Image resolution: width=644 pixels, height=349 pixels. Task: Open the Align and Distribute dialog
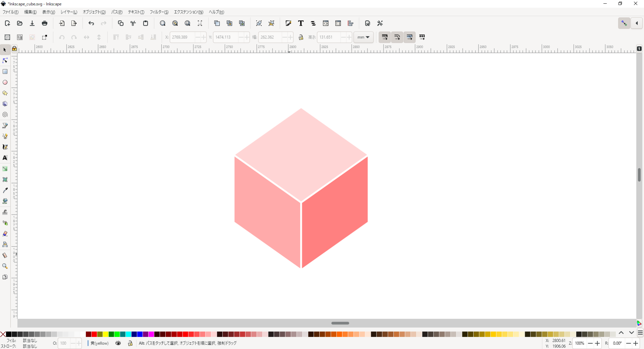pos(351,23)
